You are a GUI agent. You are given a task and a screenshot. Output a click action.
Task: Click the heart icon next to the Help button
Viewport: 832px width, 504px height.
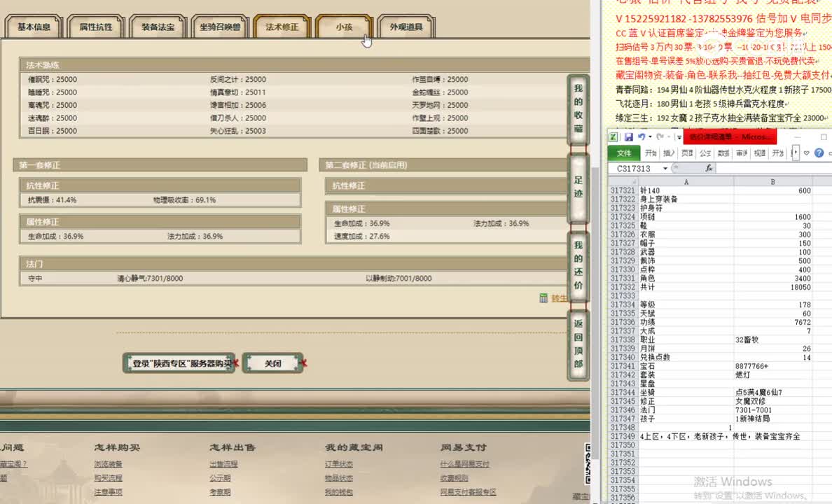tap(807, 153)
